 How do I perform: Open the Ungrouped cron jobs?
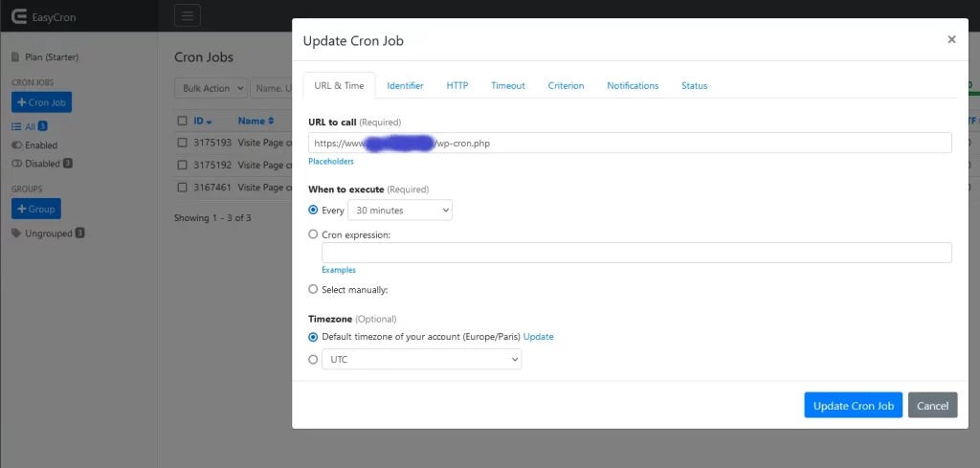48,234
